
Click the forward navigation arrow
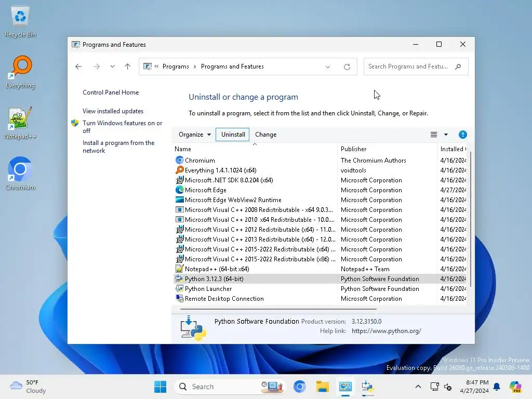(x=97, y=66)
